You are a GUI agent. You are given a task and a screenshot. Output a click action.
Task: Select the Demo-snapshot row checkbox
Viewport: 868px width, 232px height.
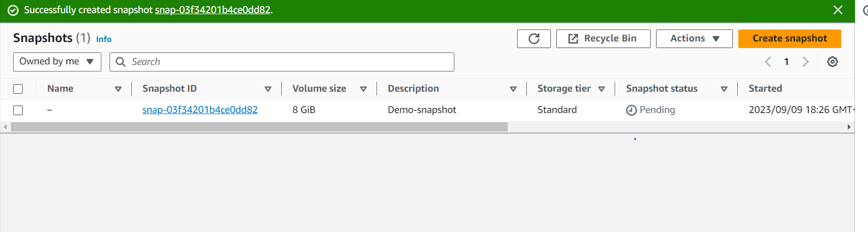pos(18,110)
